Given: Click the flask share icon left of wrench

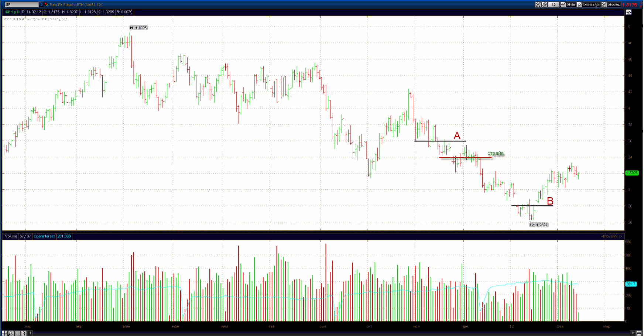Looking at the screenshot, I should coord(538,5).
